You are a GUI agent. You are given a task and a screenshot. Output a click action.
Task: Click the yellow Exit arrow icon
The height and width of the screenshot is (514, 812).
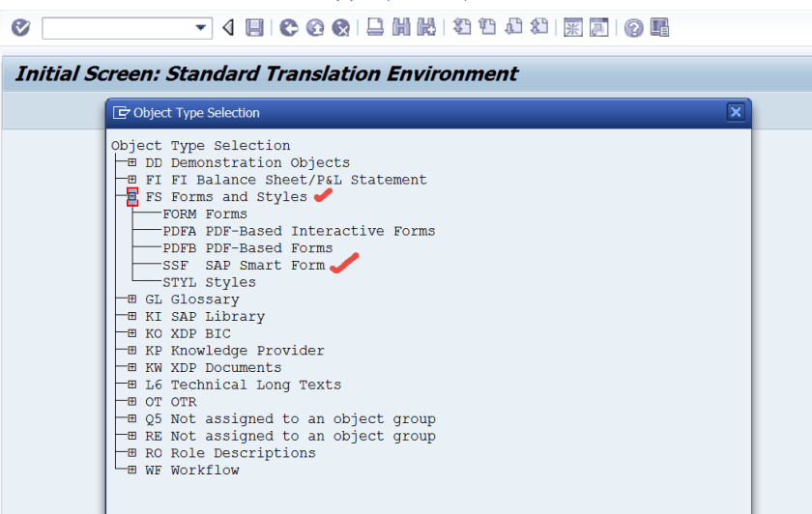[315, 27]
